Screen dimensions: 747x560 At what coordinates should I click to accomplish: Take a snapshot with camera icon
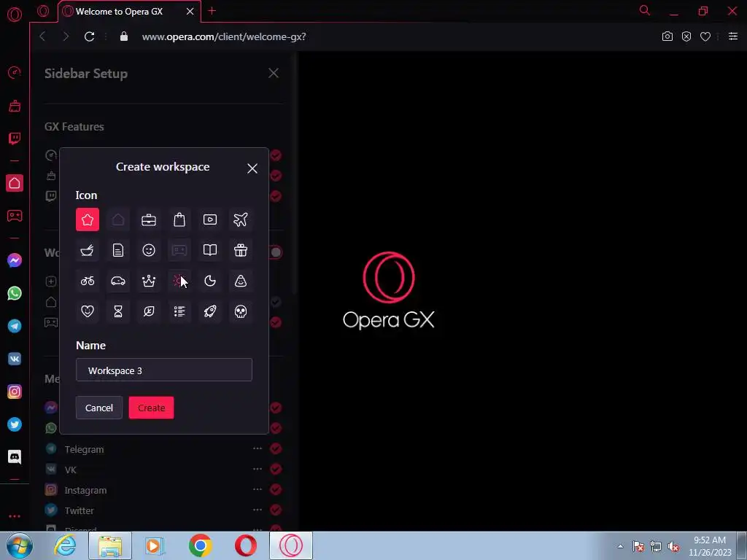pos(667,36)
